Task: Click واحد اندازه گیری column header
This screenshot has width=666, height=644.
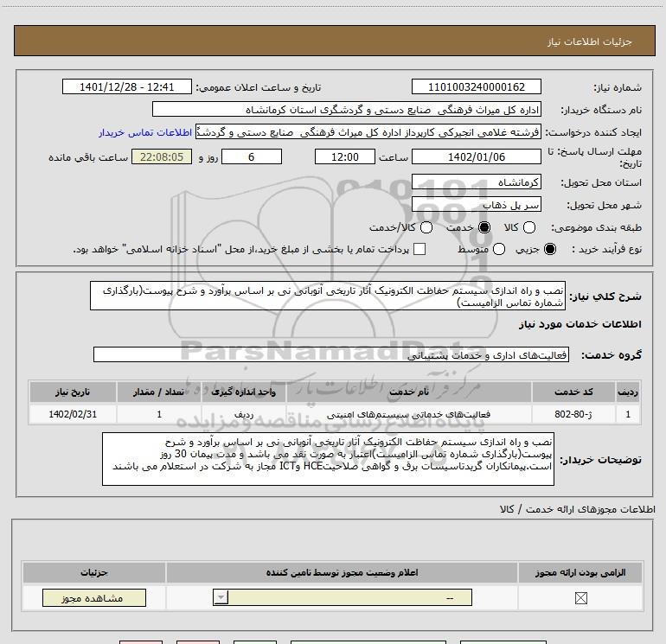Action: [244, 392]
